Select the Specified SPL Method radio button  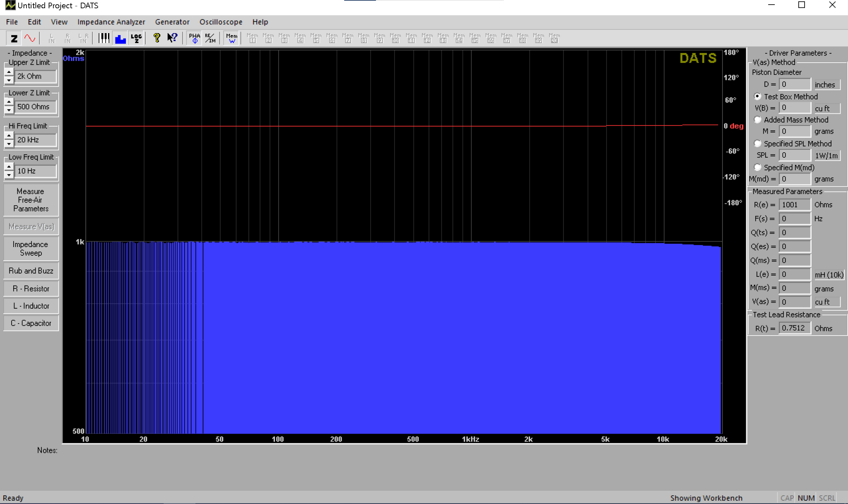758,144
